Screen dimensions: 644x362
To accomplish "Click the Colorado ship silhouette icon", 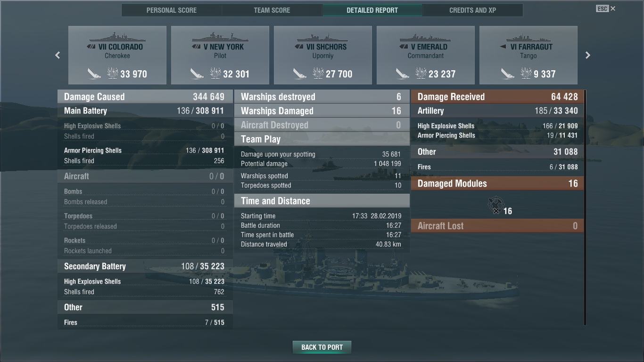I will click(x=117, y=37).
